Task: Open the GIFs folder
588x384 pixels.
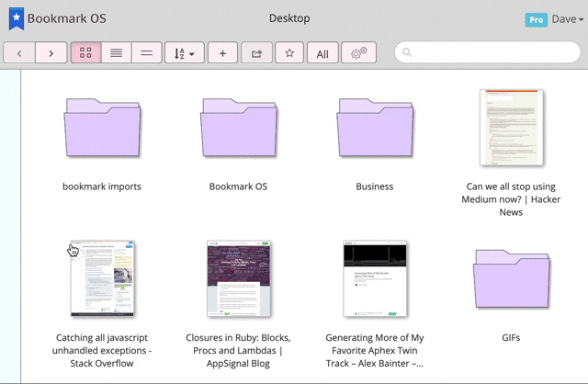Action: (x=511, y=278)
